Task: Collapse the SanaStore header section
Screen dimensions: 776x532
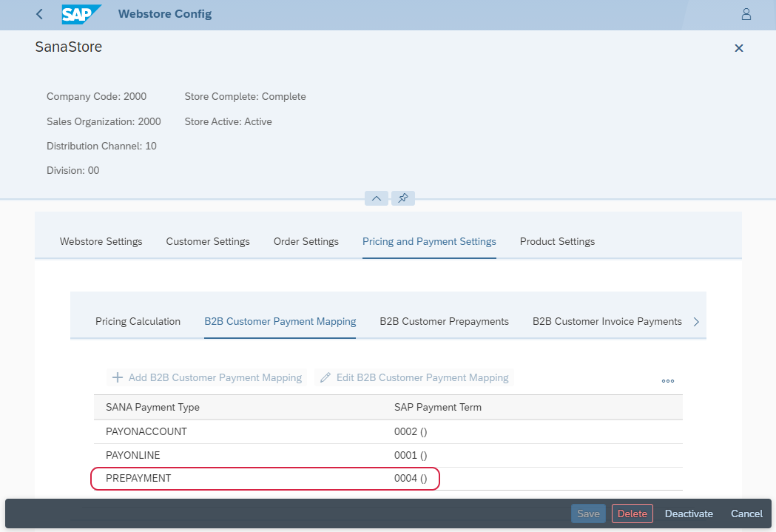Action: (377, 198)
